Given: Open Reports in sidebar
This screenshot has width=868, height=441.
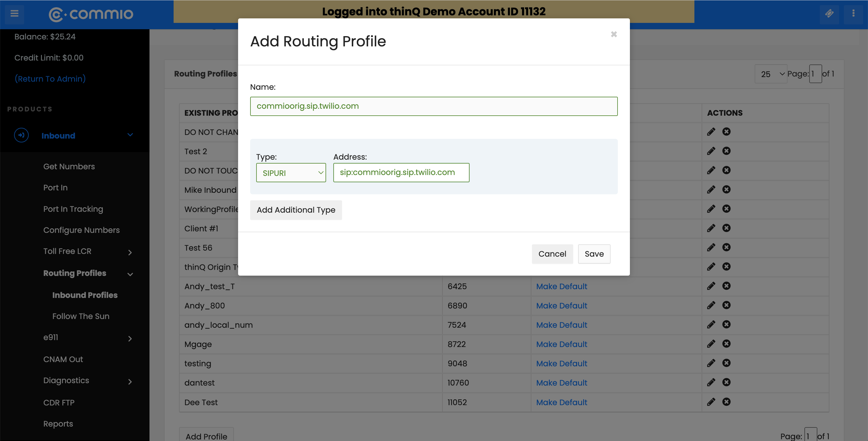Looking at the screenshot, I should [x=58, y=424].
